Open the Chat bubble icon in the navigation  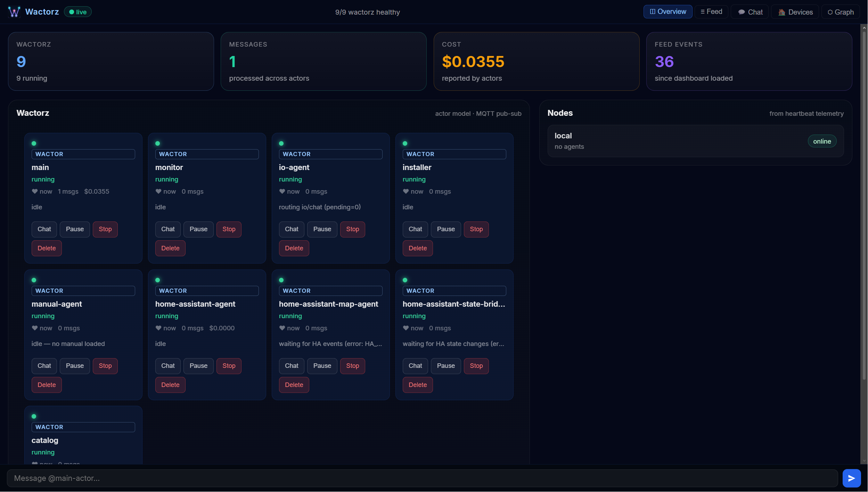[x=742, y=12]
